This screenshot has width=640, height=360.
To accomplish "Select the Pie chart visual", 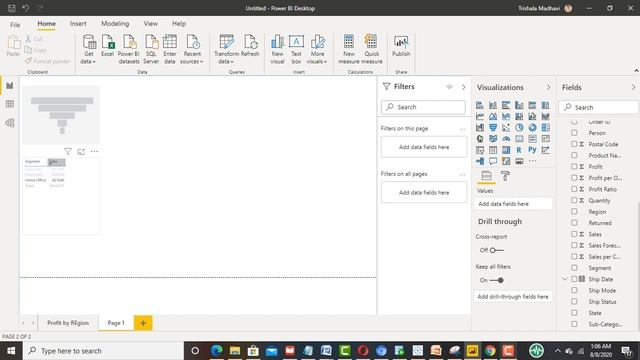I will pyautogui.click(x=519, y=128).
